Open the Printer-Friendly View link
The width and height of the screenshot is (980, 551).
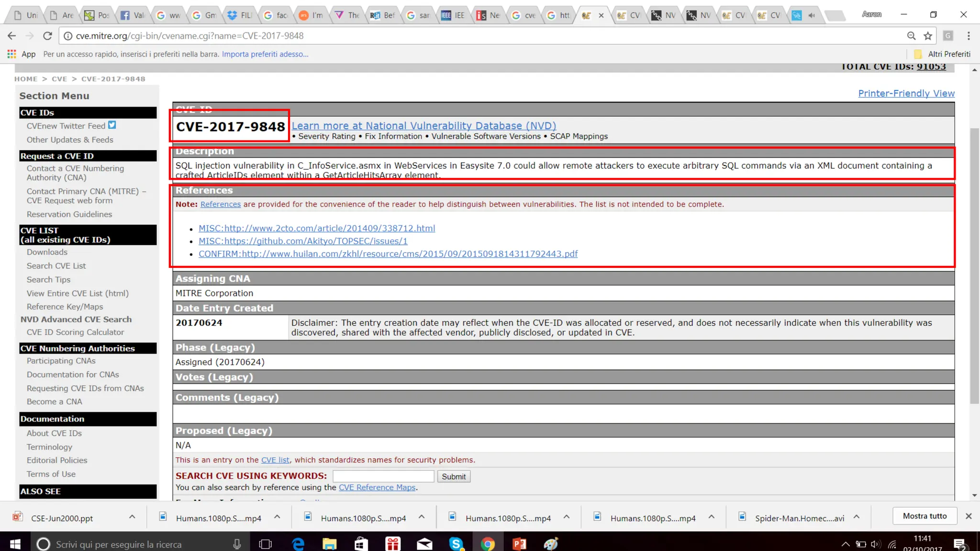[906, 93]
